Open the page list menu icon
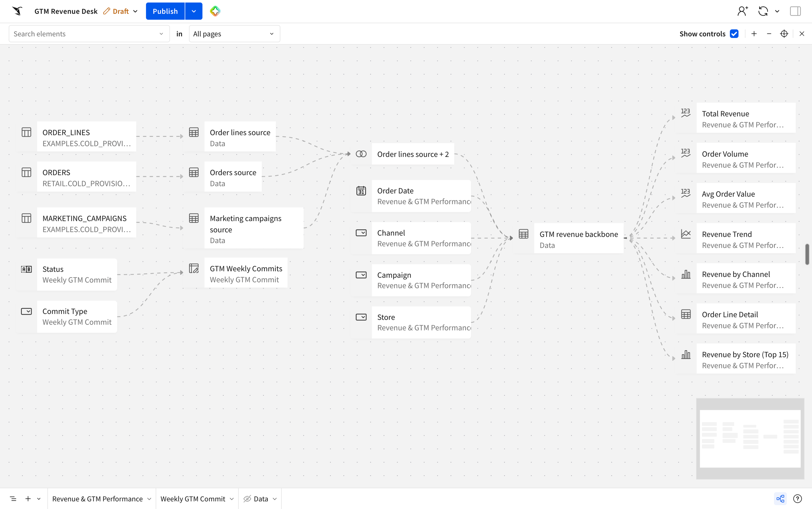Image resolution: width=812 pixels, height=509 pixels. point(13,499)
